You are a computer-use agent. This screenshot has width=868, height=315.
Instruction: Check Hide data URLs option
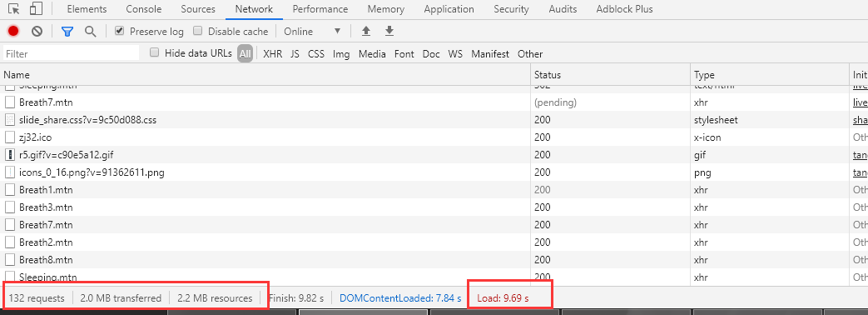pyautogui.click(x=155, y=52)
